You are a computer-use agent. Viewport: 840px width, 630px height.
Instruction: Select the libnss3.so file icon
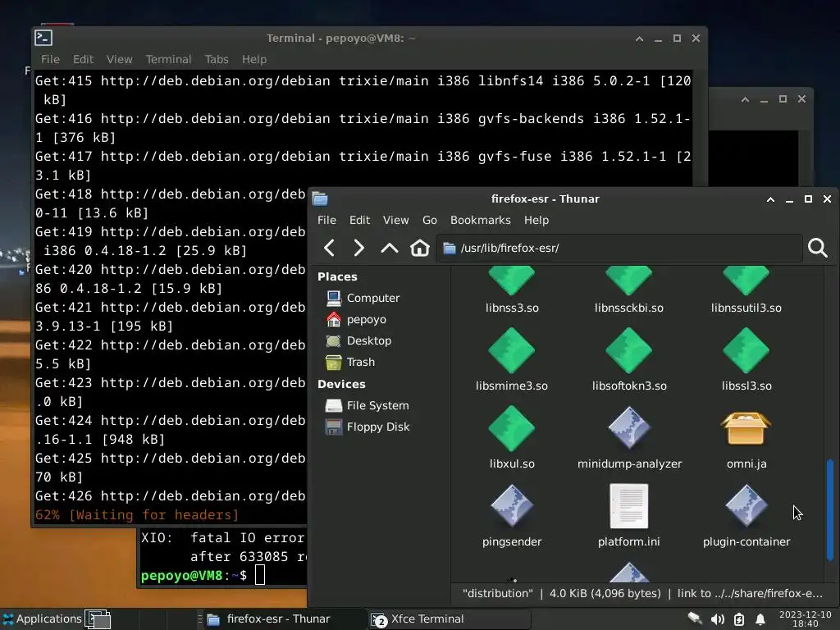tap(512, 281)
